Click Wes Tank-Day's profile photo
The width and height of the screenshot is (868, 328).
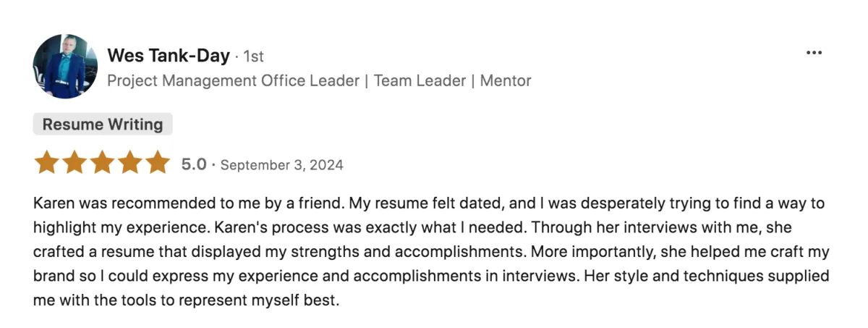tap(65, 66)
